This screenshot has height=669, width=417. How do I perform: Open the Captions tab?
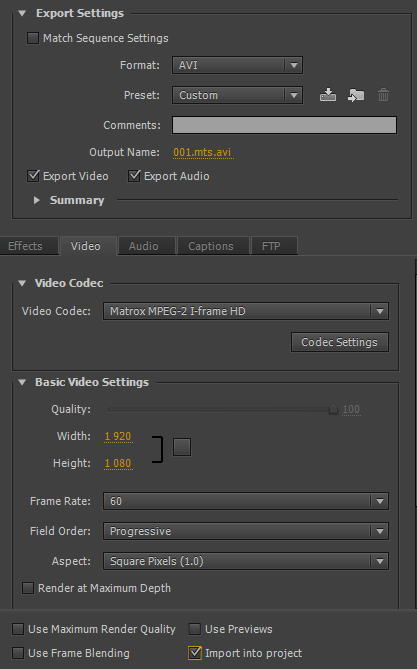(x=213, y=246)
